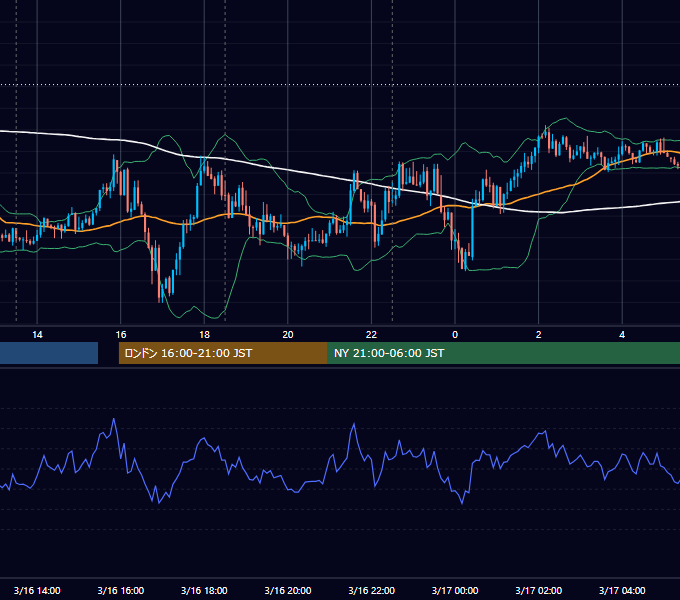Viewport: 680px width, 600px height.
Task: Click the 3/16 18:00 date label
Action: (x=204, y=590)
